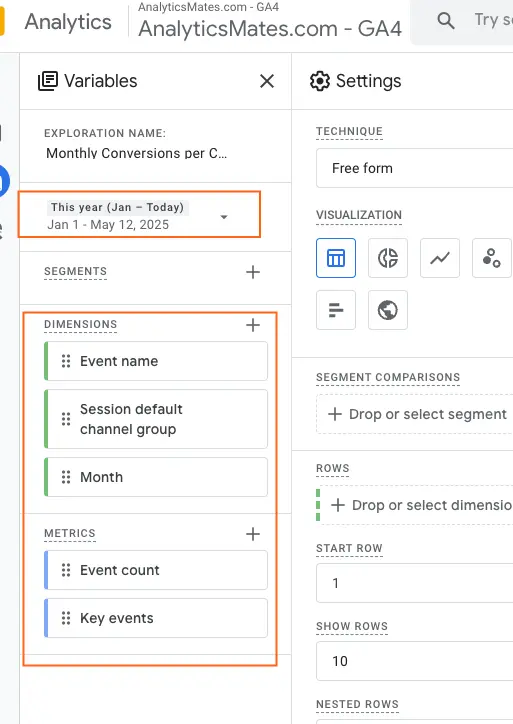The width and height of the screenshot is (513, 724).
Task: Select the Bar chart visualization
Action: (336, 310)
